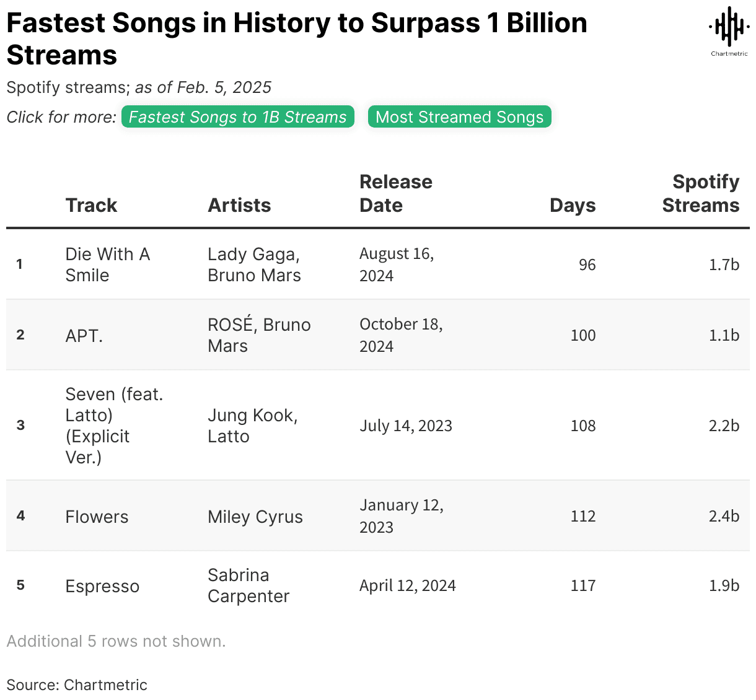Viewport: 756px width, 700px height.
Task: Sort by the Artists column header
Action: pos(239,205)
